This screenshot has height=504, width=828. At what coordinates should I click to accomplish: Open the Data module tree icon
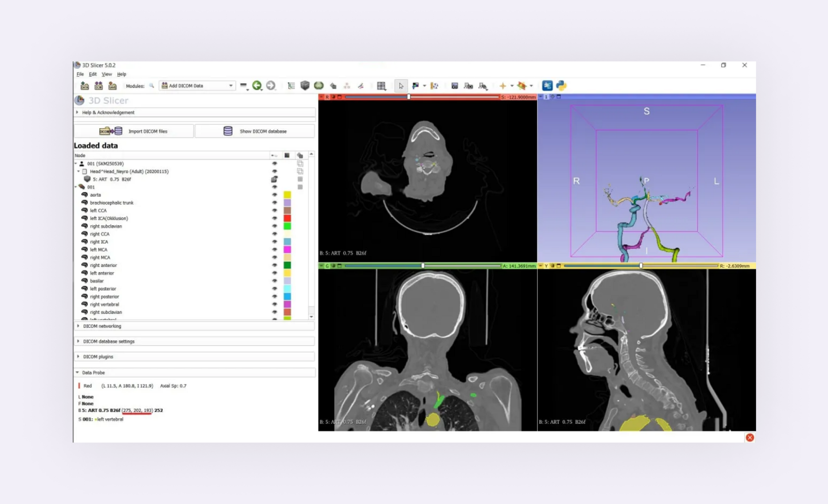(291, 86)
